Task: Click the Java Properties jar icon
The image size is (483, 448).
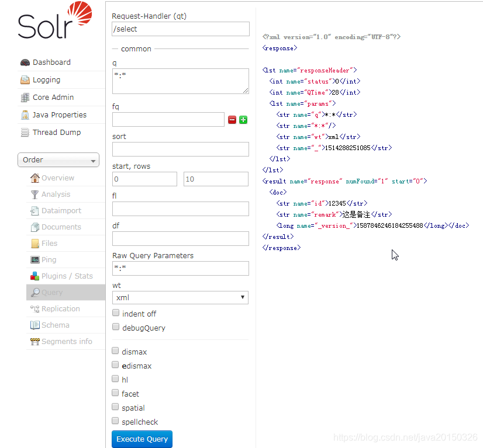Action: point(25,115)
